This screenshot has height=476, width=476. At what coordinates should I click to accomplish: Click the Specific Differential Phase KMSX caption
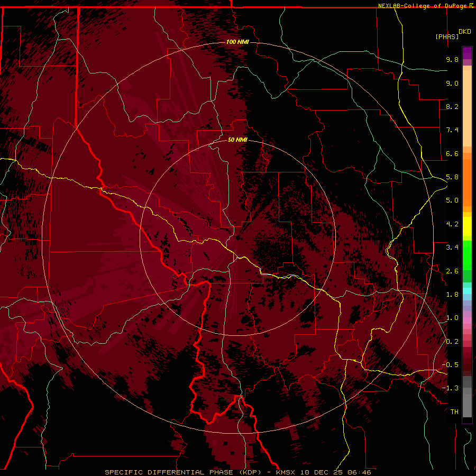click(237, 472)
